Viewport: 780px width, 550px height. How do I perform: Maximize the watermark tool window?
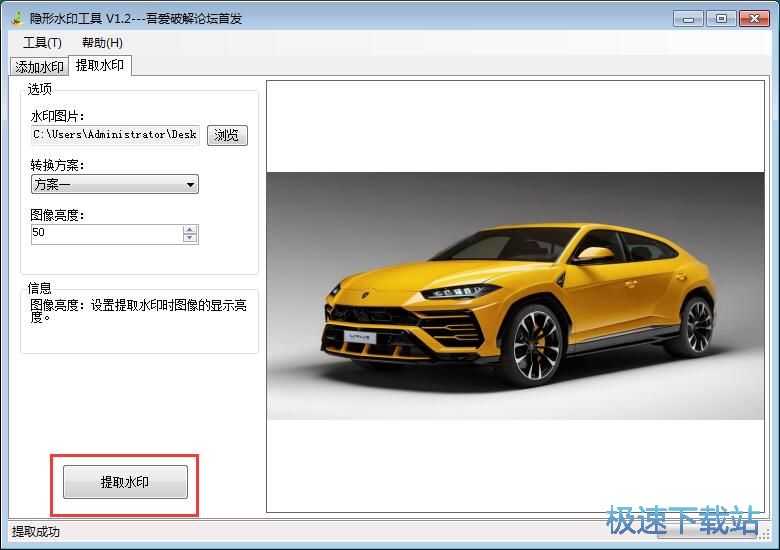point(721,19)
